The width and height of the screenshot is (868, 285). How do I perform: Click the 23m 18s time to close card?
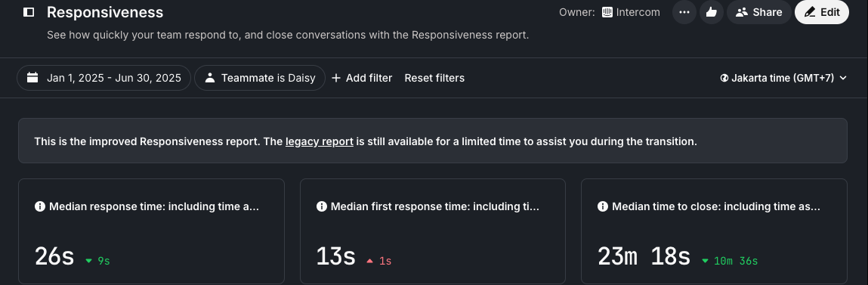714,231
